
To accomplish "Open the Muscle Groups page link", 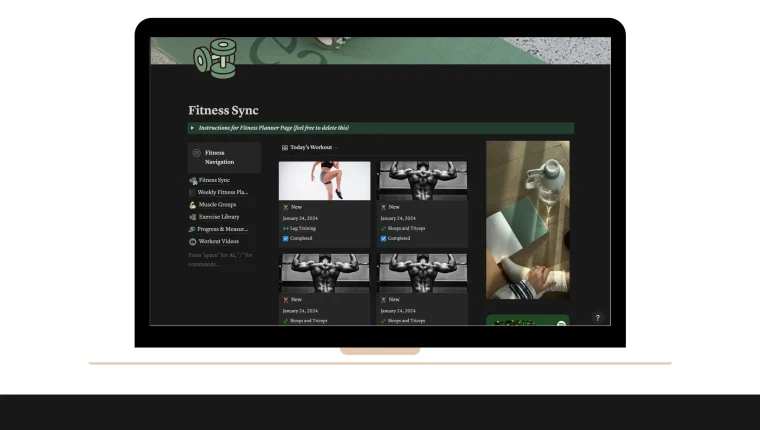I will pyautogui.click(x=219, y=204).
